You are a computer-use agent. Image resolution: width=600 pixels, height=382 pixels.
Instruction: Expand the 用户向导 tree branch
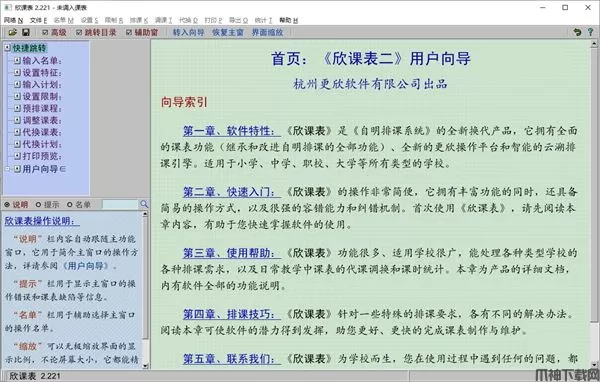click(x=7, y=168)
